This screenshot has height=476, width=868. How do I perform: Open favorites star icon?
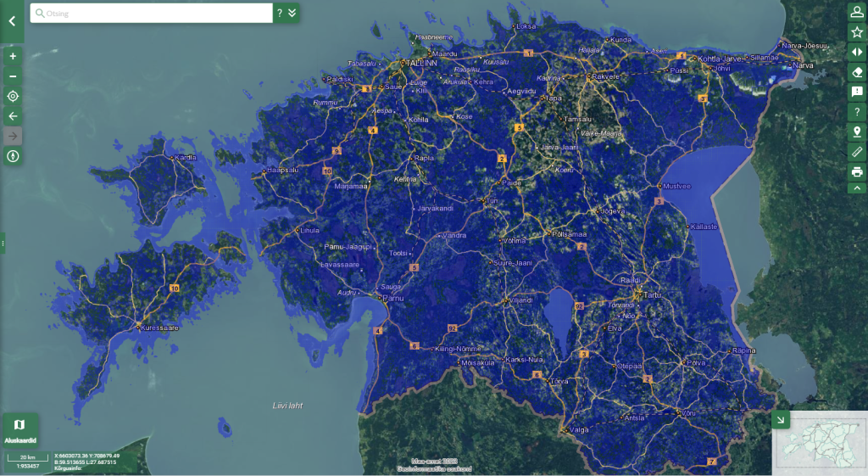[x=857, y=32]
